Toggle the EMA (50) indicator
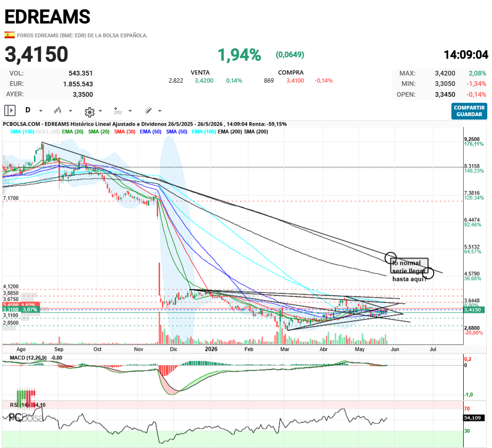The image size is (492, 448). (x=151, y=132)
